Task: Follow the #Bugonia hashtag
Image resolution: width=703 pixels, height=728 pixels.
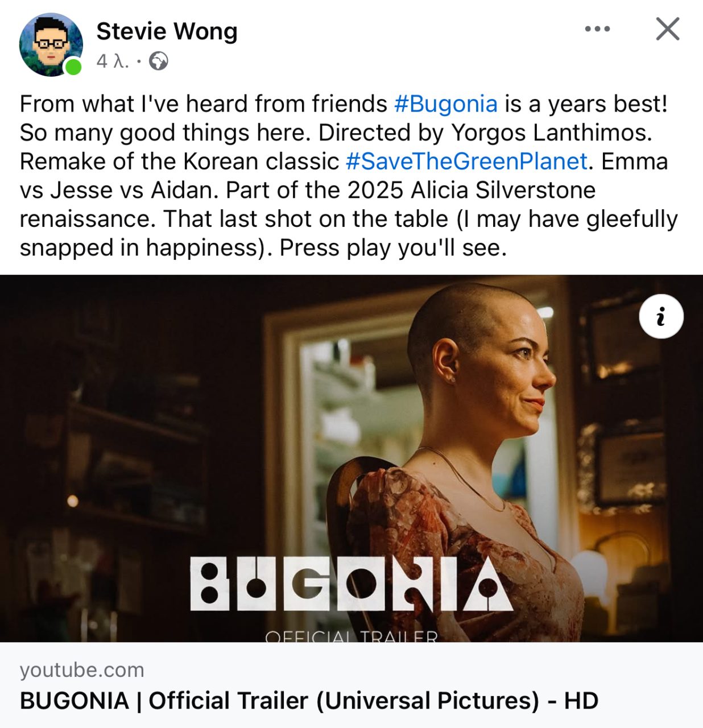Action: (x=446, y=104)
